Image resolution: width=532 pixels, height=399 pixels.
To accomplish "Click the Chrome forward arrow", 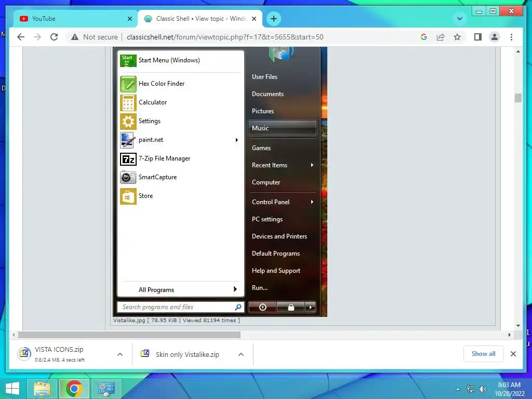I will coord(37,37).
